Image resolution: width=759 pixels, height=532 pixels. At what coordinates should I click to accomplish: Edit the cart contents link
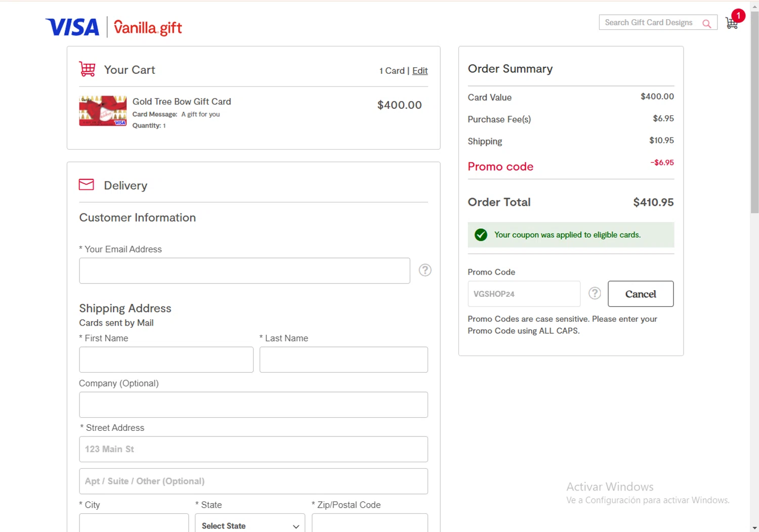tap(419, 71)
